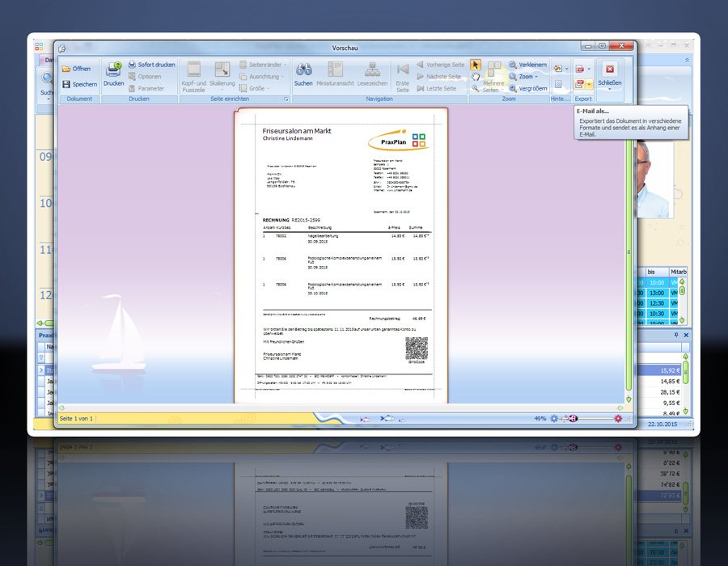Zoom in with Vergrößern
This screenshot has height=566, width=728.
pos(527,88)
